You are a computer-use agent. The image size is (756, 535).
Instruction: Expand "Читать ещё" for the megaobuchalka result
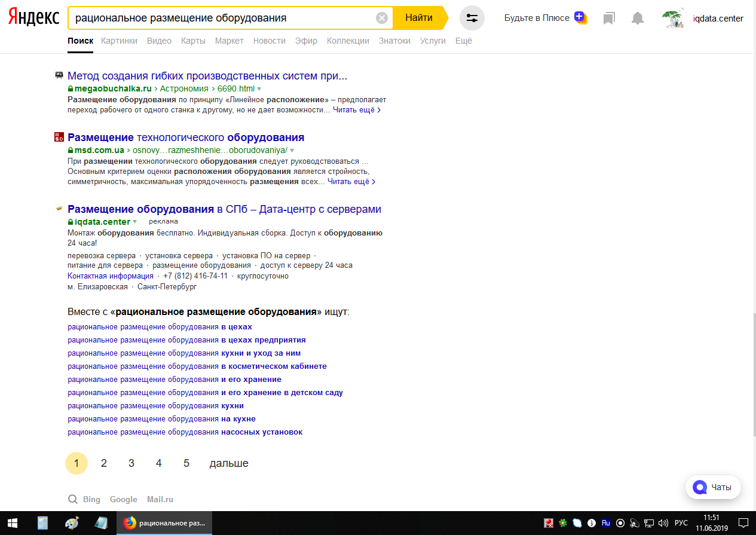pos(357,110)
